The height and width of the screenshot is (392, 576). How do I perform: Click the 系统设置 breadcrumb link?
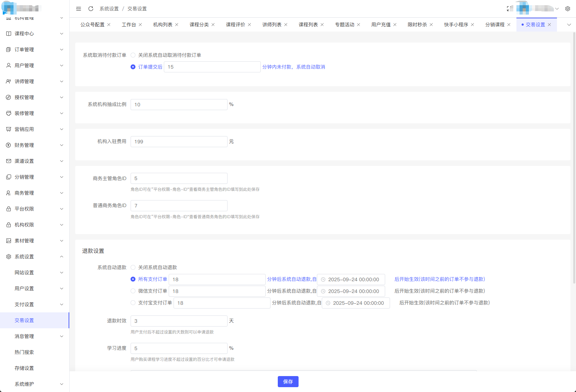[109, 9]
